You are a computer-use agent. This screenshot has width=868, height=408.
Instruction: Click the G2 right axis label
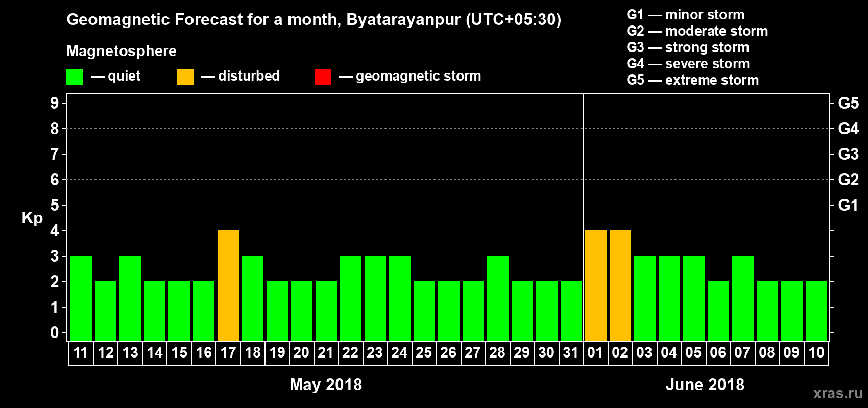(x=849, y=180)
